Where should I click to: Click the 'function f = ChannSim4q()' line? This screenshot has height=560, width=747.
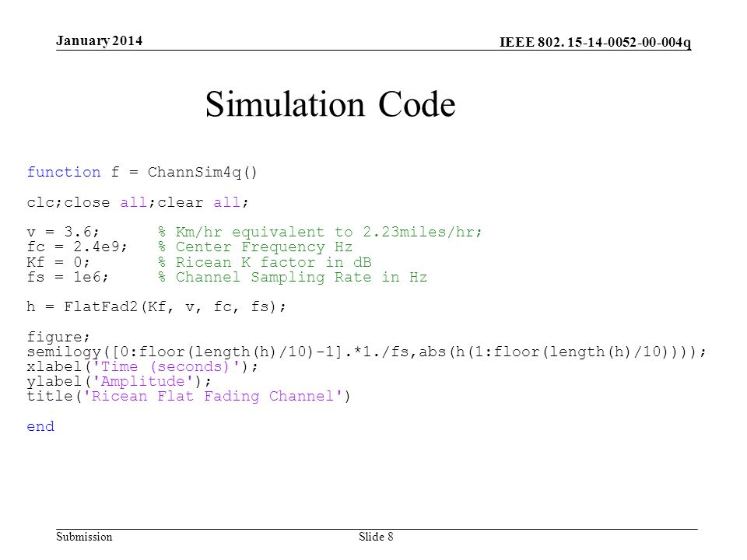point(142,172)
